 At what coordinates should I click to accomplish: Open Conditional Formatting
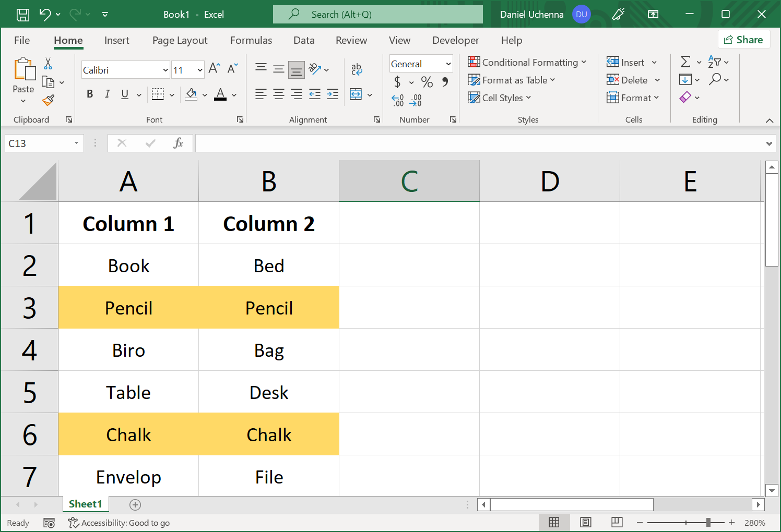[527, 62]
